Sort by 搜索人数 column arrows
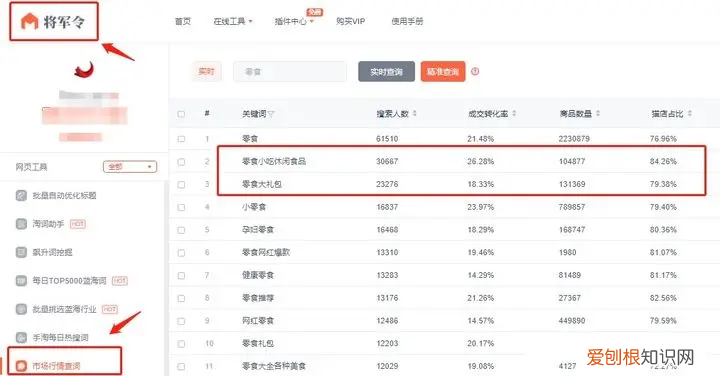This screenshot has width=720, height=376. pos(415,113)
